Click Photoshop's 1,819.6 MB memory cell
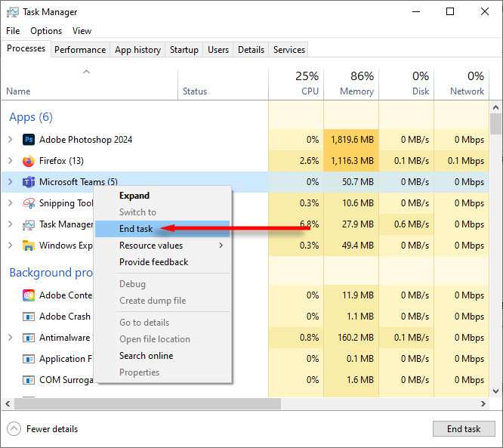503x448 pixels. (x=351, y=140)
